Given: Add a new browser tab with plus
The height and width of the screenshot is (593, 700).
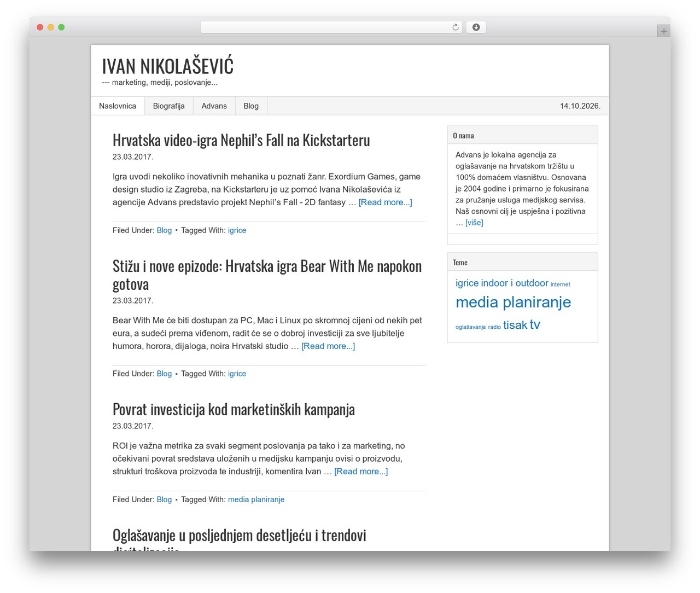Looking at the screenshot, I should 663,31.
